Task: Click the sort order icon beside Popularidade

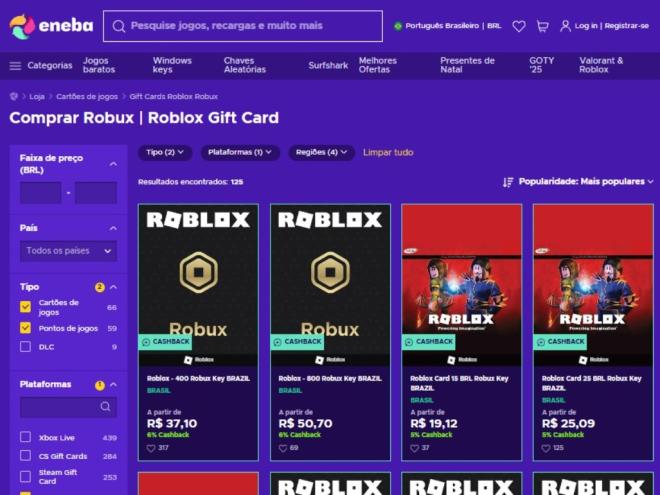Action: pyautogui.click(x=508, y=182)
